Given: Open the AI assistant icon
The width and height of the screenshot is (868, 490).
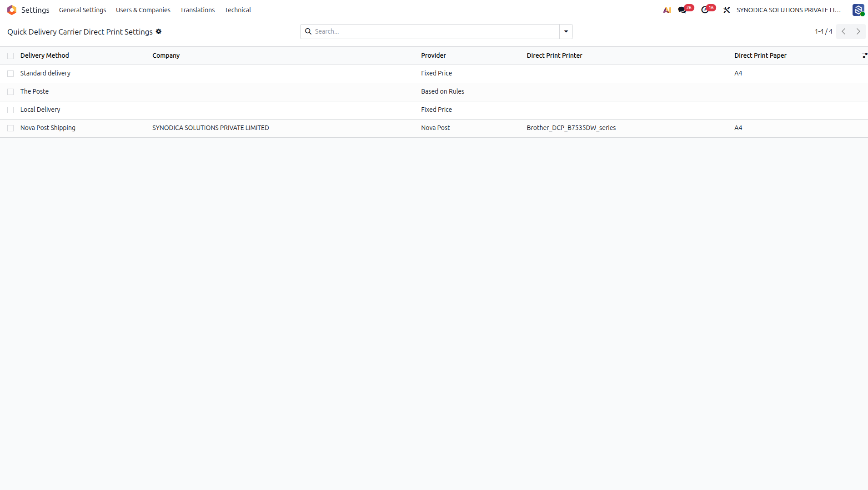Looking at the screenshot, I should [667, 10].
